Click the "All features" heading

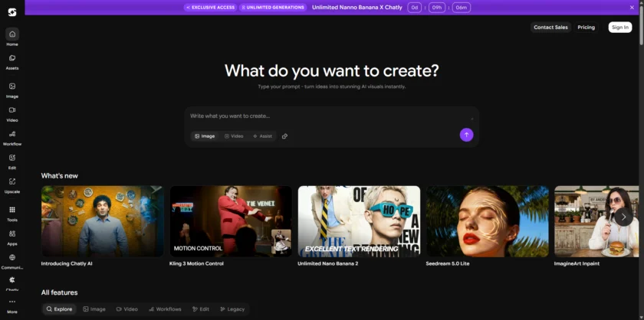pos(59,292)
